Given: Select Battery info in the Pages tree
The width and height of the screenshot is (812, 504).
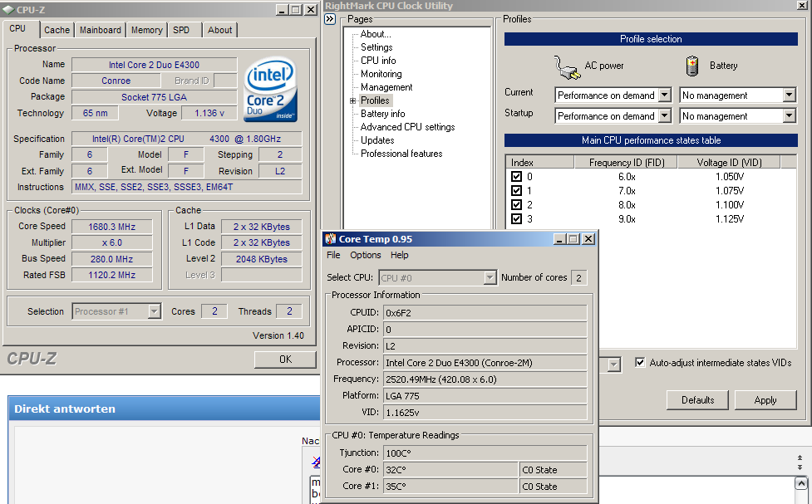Looking at the screenshot, I should point(382,114).
